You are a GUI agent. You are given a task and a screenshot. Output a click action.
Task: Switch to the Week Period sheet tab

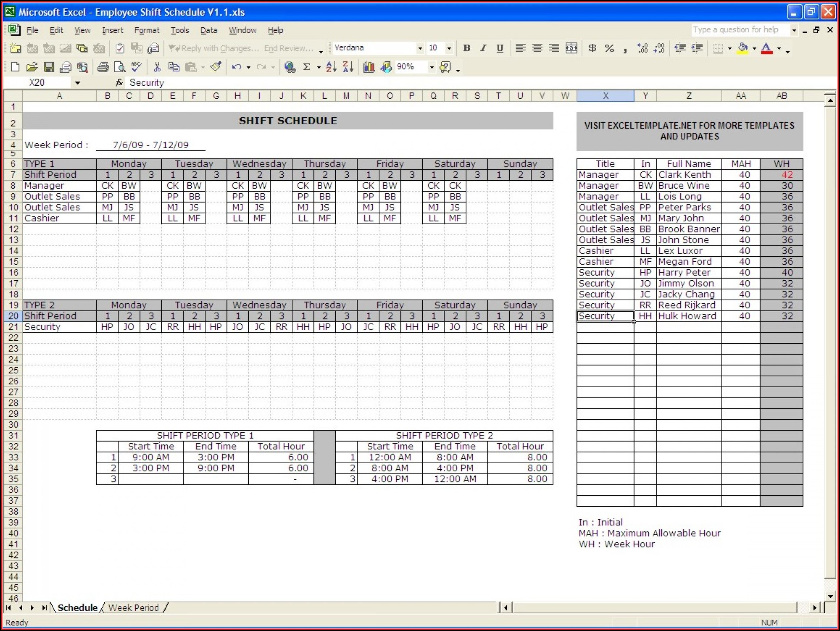[133, 608]
